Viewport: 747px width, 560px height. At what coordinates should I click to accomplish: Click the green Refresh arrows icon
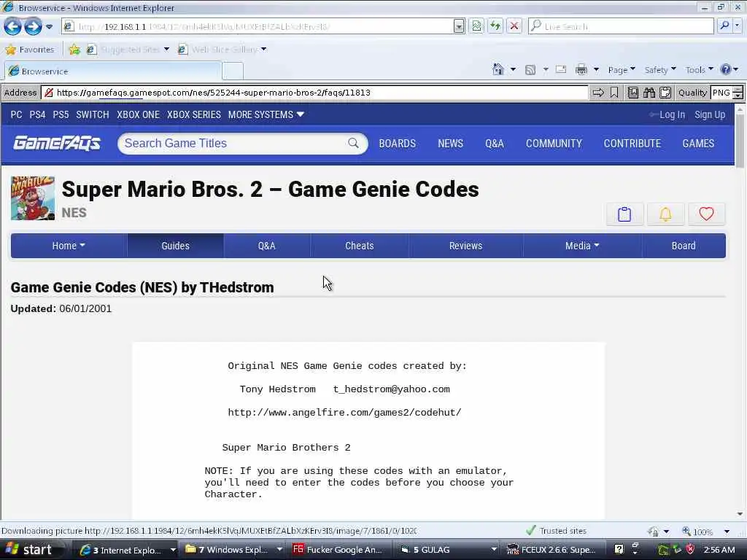tap(495, 26)
